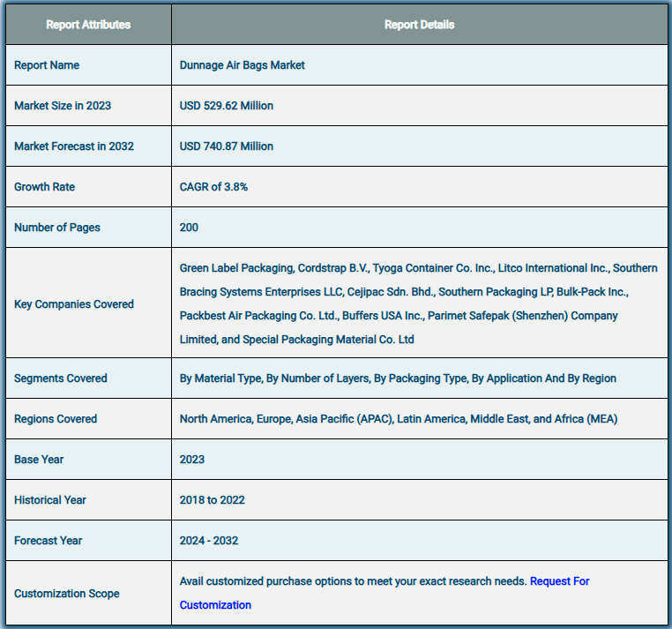This screenshot has height=629, width=672.
Task: Open the Request For Customization link
Action: pos(559,581)
